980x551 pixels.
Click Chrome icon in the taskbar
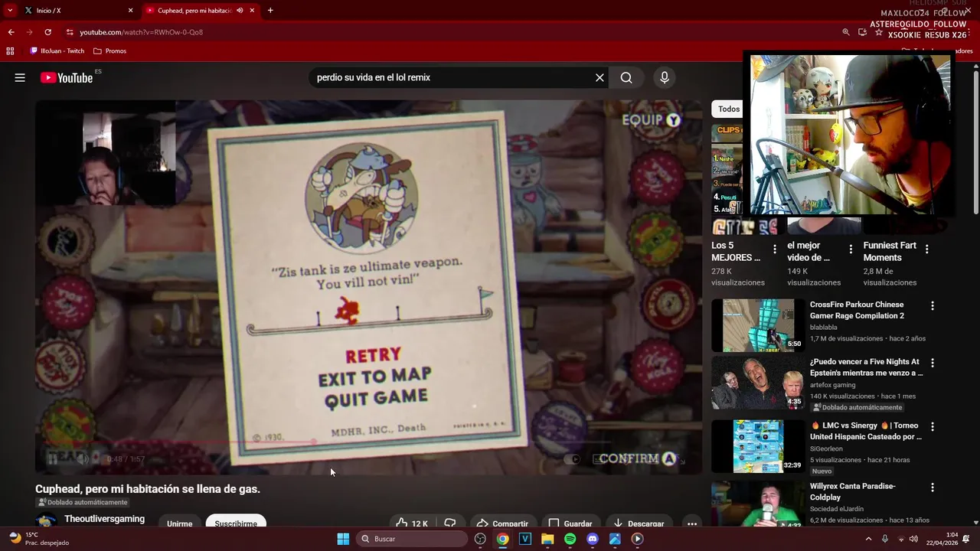(x=502, y=539)
